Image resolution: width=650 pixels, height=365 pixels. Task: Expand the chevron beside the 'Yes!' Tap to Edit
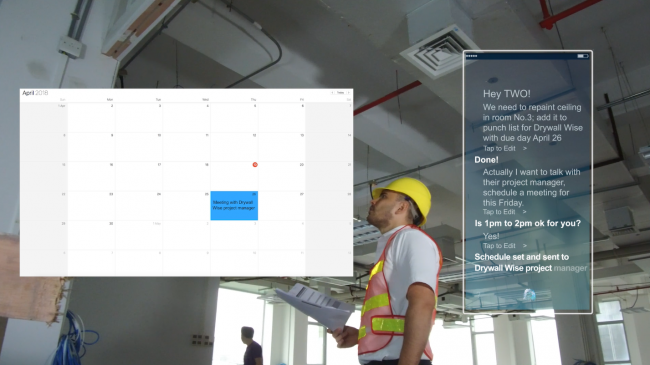pos(525,246)
